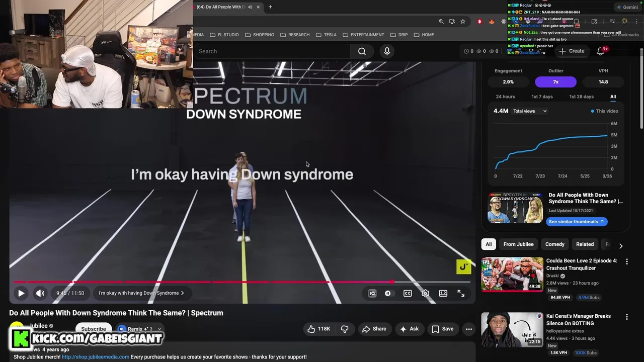Select the Comedy filter chip

(x=554, y=244)
